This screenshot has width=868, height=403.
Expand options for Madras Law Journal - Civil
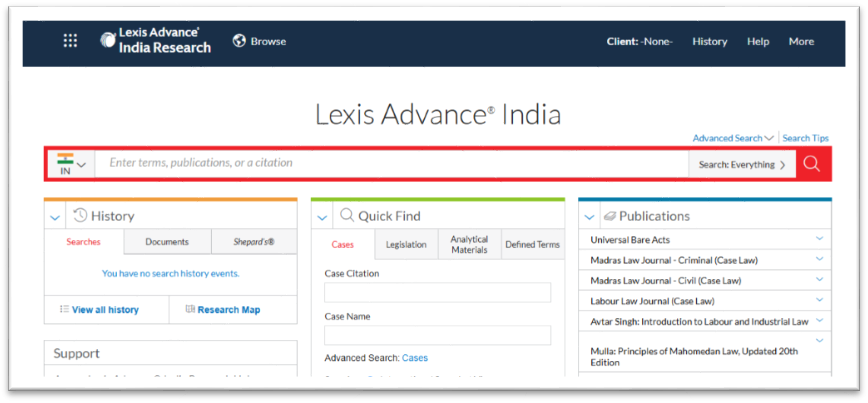pos(820,279)
